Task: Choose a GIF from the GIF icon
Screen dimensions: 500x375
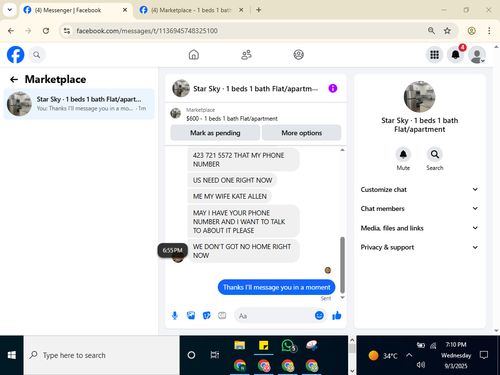Action: click(222, 315)
